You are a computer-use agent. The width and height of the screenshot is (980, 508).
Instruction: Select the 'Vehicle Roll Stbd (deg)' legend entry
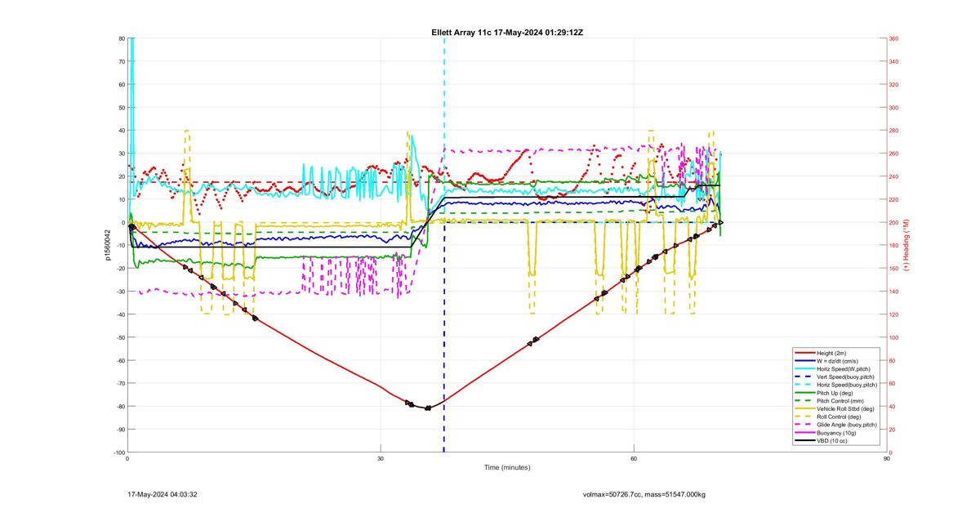pos(835,408)
